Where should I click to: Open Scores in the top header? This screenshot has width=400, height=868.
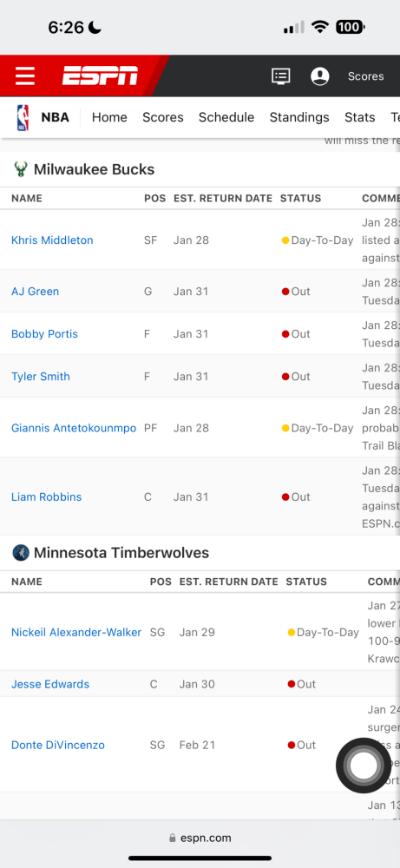(365, 76)
